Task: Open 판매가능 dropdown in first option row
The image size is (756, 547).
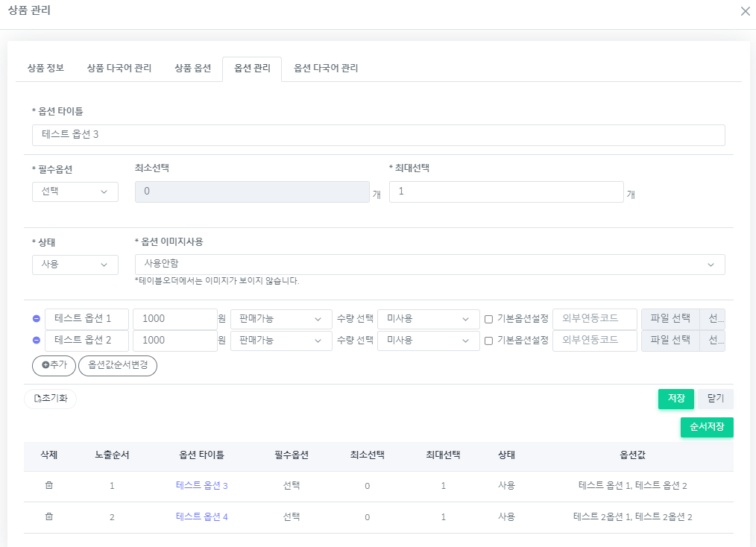Action: tap(281, 319)
